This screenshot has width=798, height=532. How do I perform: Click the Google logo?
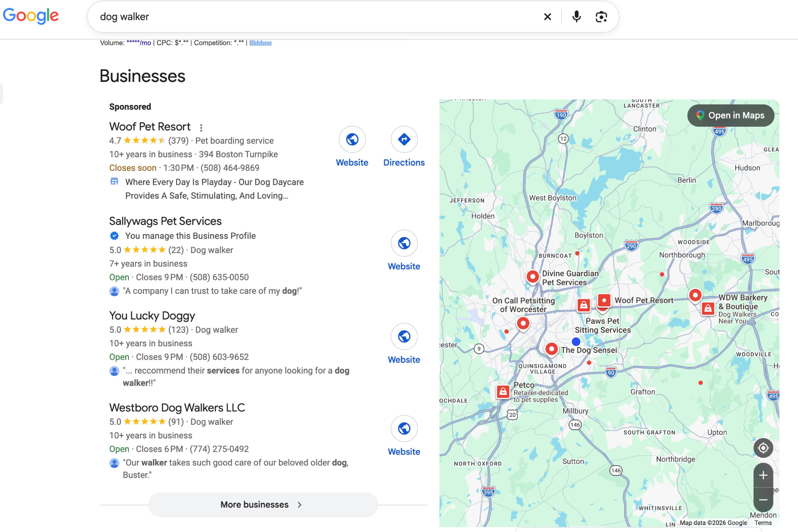tap(31, 17)
